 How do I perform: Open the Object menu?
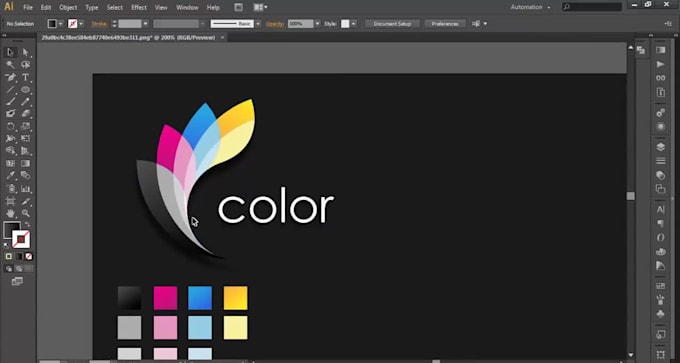point(68,7)
